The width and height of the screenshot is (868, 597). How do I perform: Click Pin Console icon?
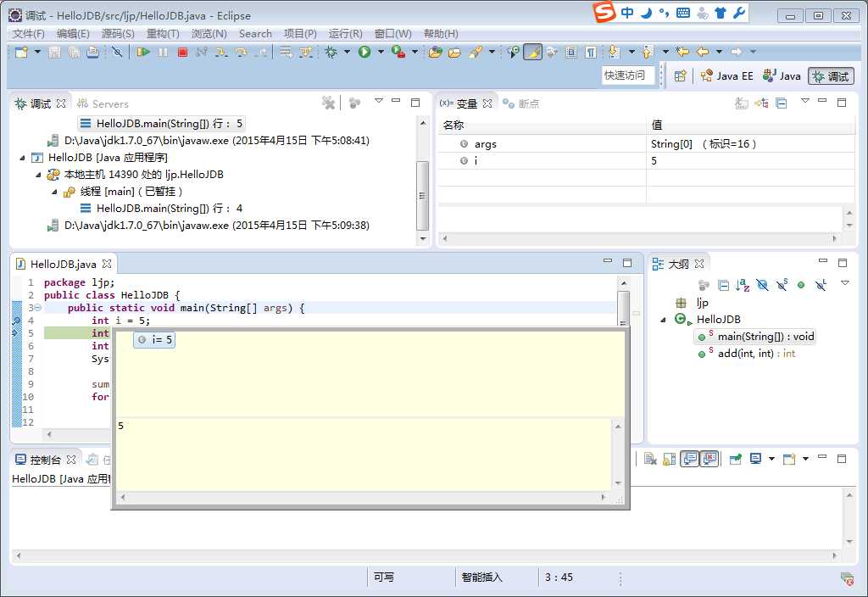(735, 459)
